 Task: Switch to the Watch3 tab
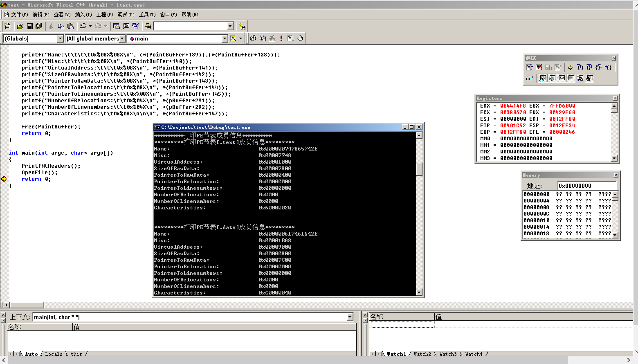click(448, 354)
